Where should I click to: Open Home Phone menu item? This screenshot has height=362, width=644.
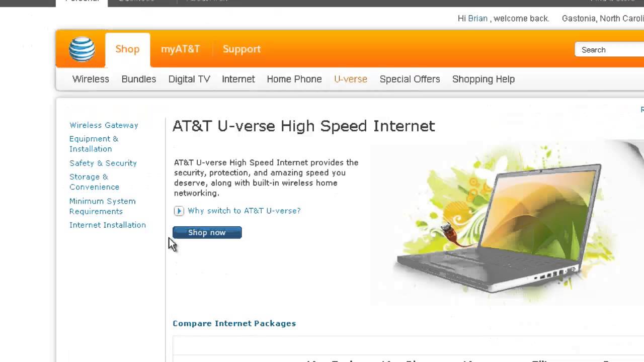[x=294, y=79]
